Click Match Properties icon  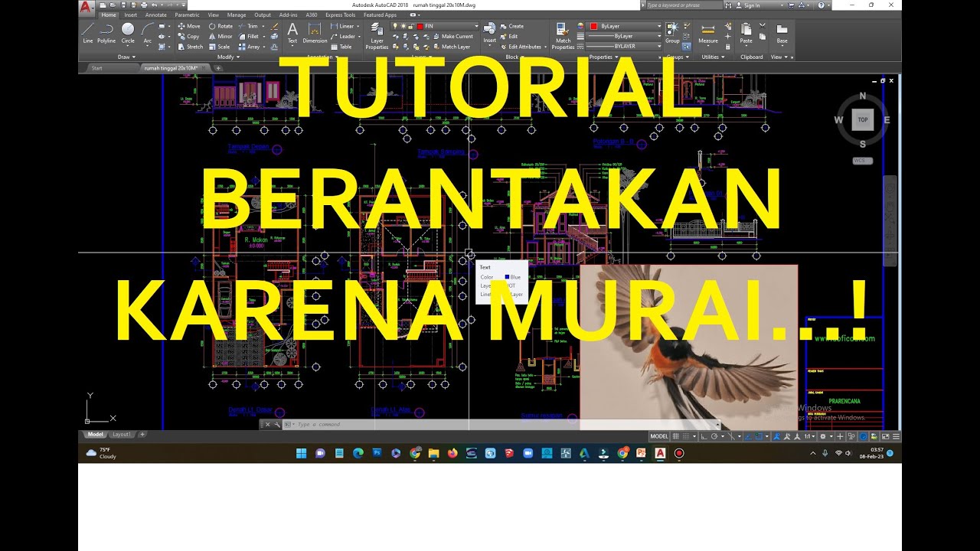[x=563, y=36]
